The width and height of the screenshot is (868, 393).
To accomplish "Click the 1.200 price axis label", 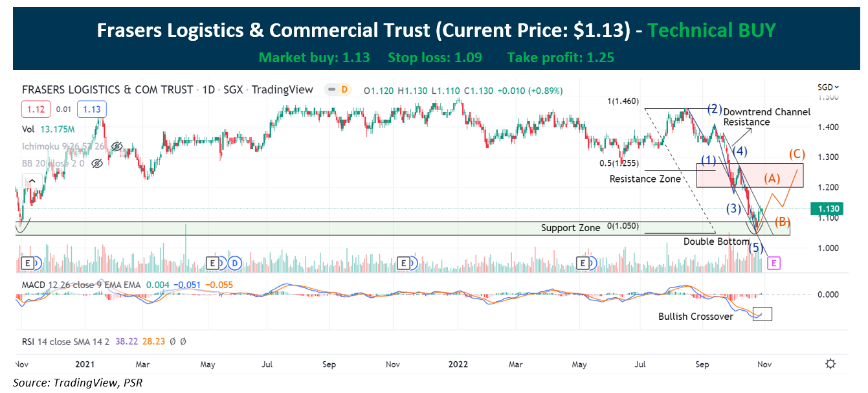I will point(827,188).
